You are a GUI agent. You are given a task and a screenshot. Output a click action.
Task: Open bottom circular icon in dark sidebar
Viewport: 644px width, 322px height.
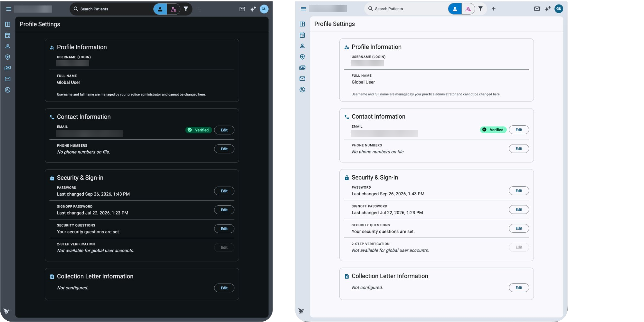point(8,90)
